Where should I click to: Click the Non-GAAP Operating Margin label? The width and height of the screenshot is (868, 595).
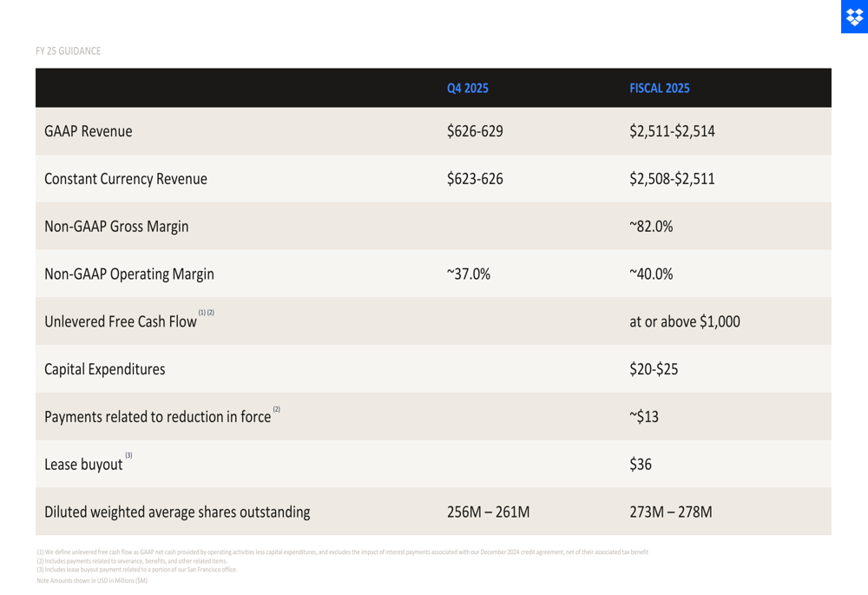coord(129,274)
